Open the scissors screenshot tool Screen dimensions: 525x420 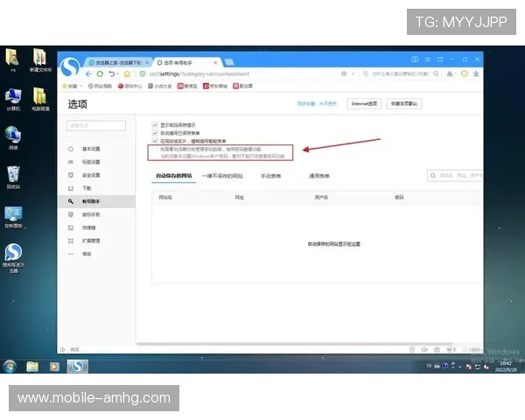pyautogui.click(x=450, y=73)
